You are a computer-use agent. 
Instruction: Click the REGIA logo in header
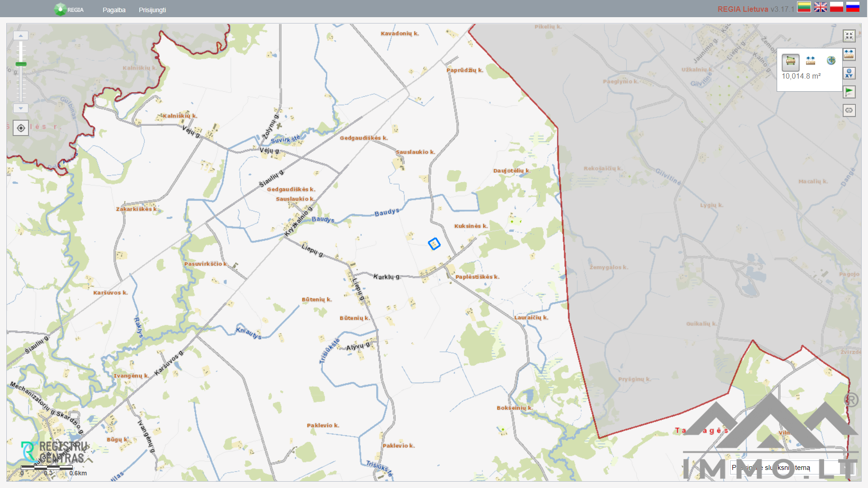(69, 9)
